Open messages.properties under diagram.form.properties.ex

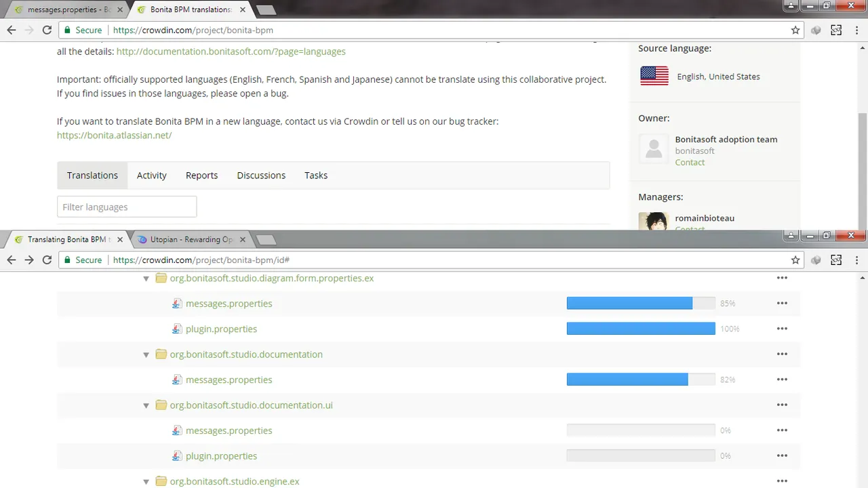pyautogui.click(x=229, y=304)
